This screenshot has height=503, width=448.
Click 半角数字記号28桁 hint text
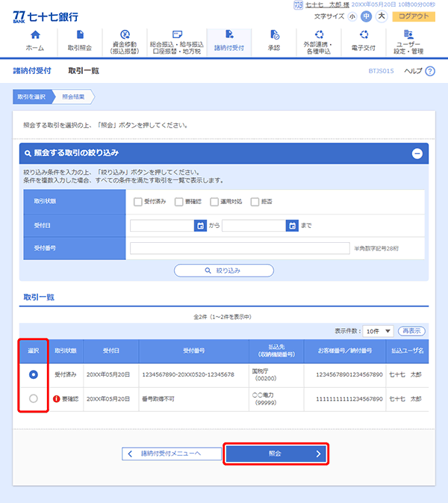tap(376, 249)
